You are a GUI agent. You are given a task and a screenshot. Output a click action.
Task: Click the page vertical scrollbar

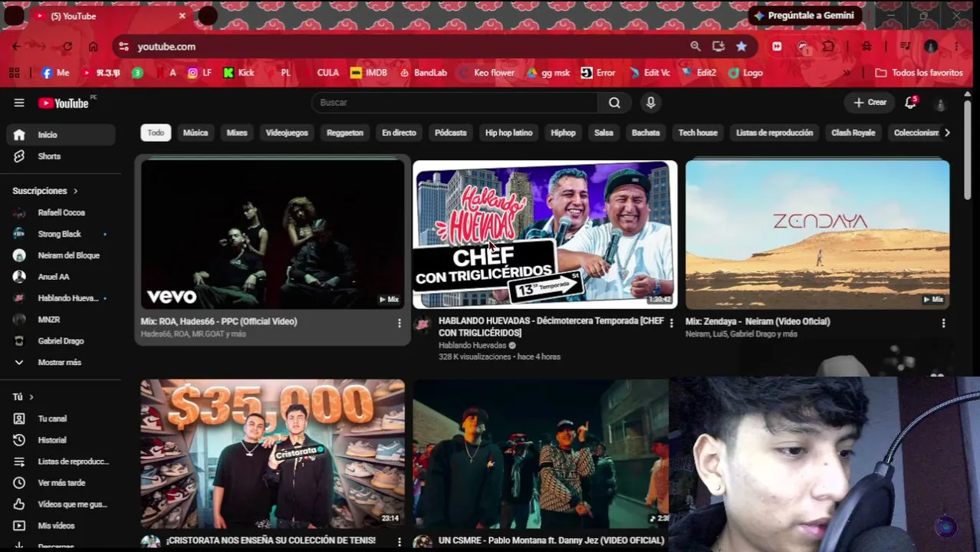(x=968, y=149)
